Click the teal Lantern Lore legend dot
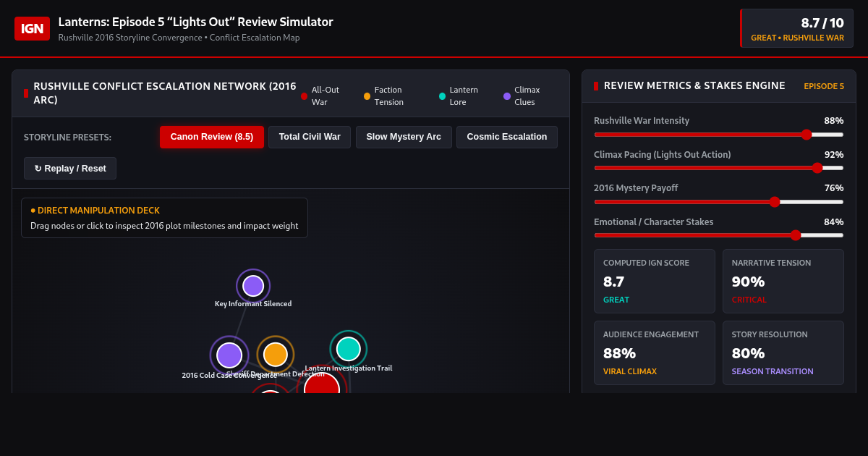Viewport: 868px width, 456px height. [442, 96]
